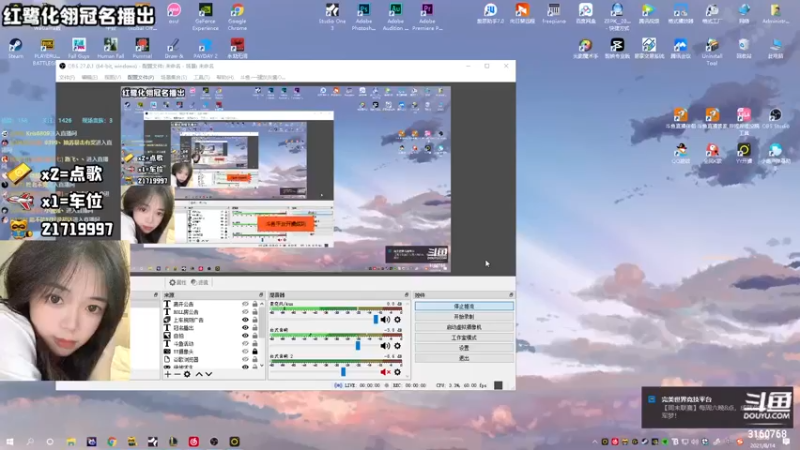Mute the 麦克风/Aux mixer channel

(x=385, y=320)
